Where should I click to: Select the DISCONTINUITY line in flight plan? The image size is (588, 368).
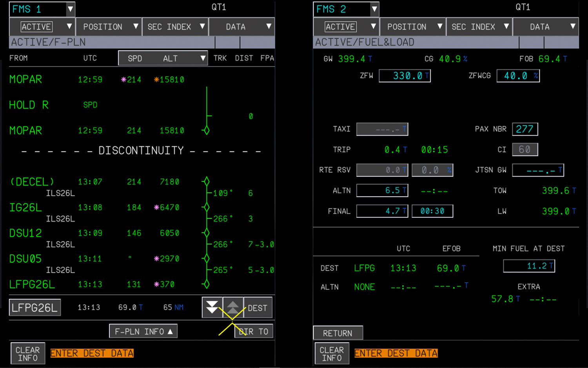pos(141,151)
